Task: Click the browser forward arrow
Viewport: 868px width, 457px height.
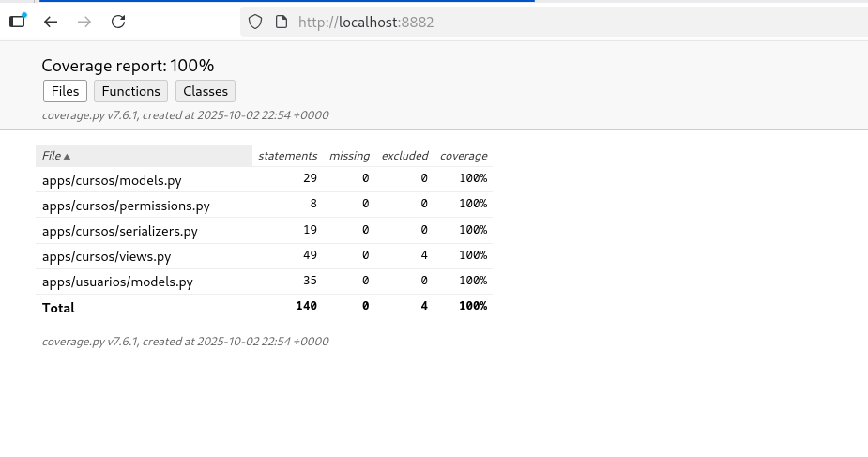Action: coord(84,22)
